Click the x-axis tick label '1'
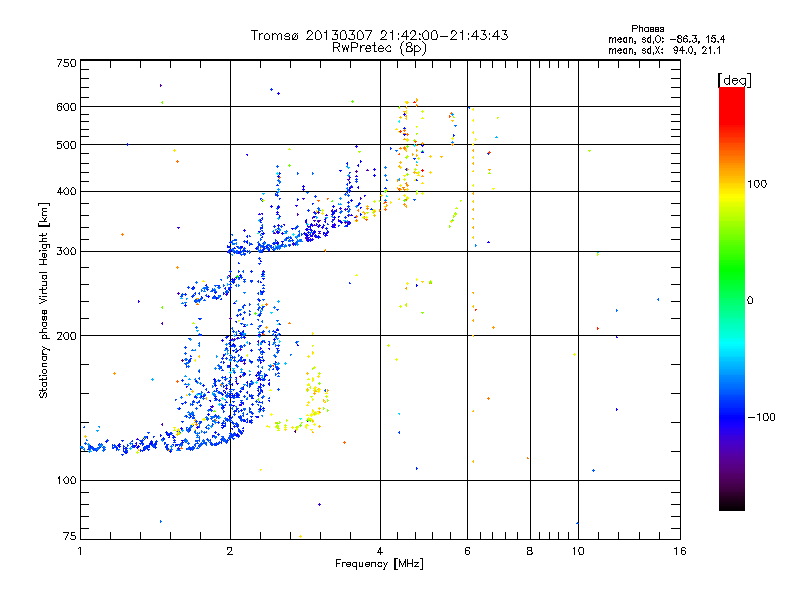The width and height of the screenshot is (800, 600). [x=80, y=551]
